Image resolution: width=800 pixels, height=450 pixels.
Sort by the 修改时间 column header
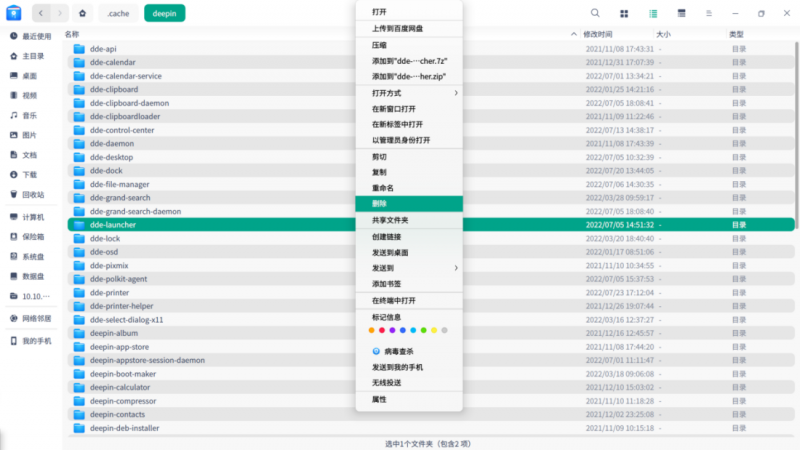click(597, 34)
